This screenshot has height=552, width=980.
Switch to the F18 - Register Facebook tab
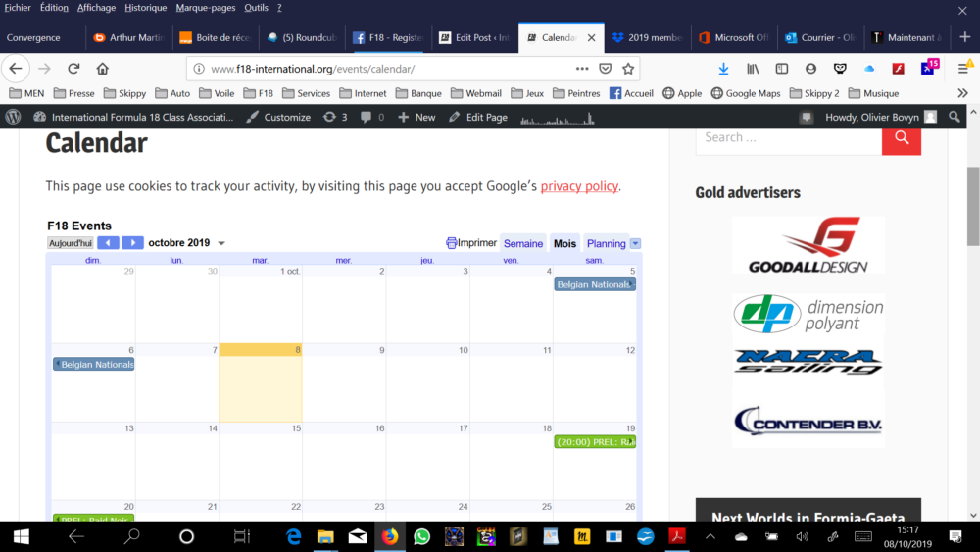click(x=388, y=37)
